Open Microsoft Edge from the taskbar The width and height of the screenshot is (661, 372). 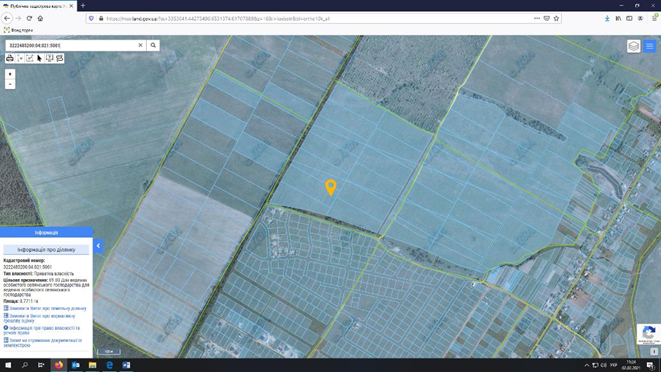109,365
